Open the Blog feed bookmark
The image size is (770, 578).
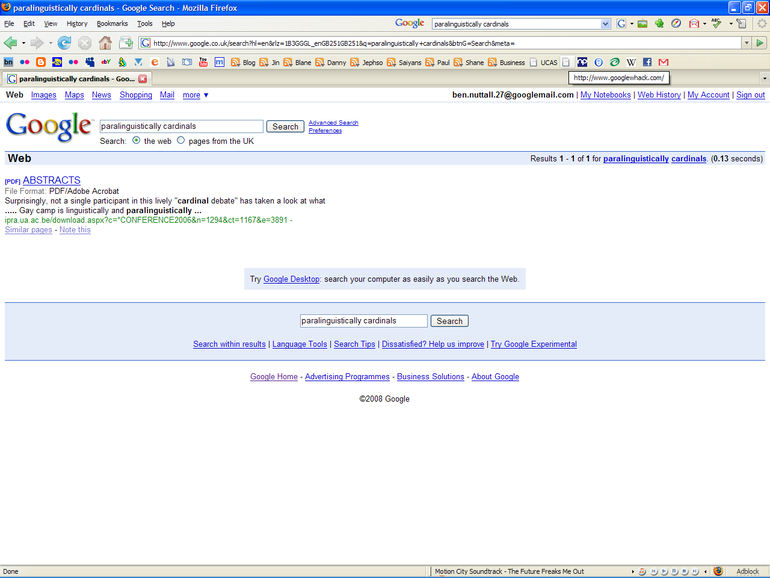[243, 62]
